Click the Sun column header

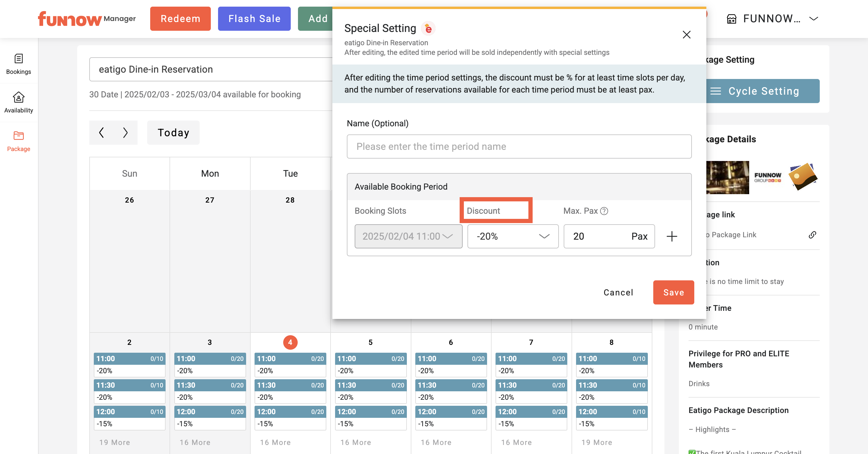coord(129,174)
